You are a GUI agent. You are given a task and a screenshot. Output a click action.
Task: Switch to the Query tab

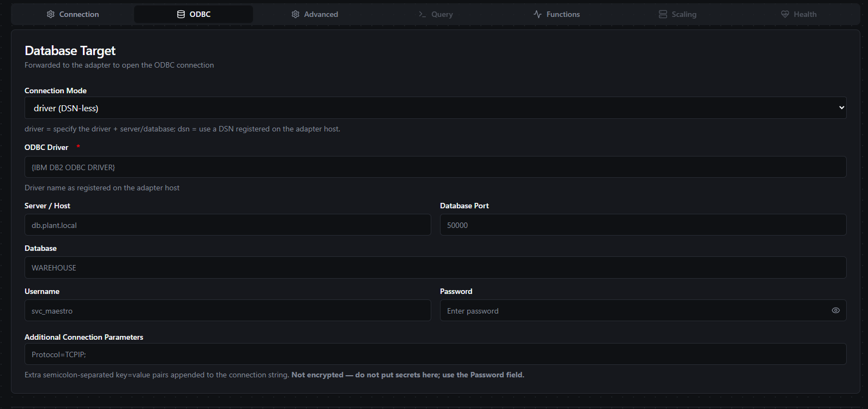tap(436, 14)
